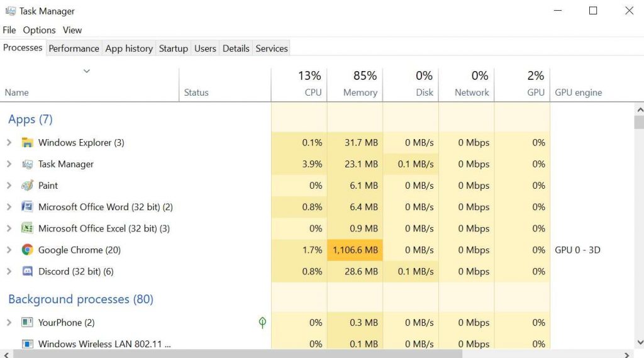Click the 28.6 MB memory cell

coord(355,271)
